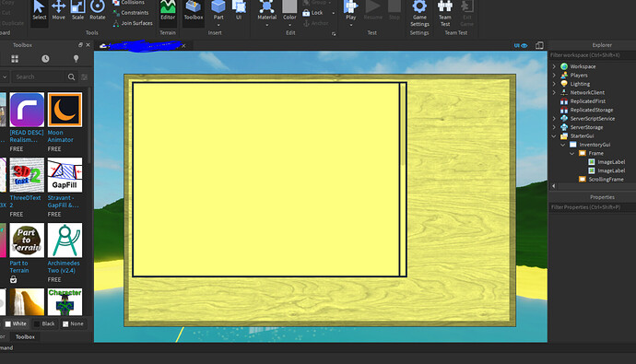Viewport: 636px width, 364px height.
Task: Open the UI insert tool
Action: (239, 10)
